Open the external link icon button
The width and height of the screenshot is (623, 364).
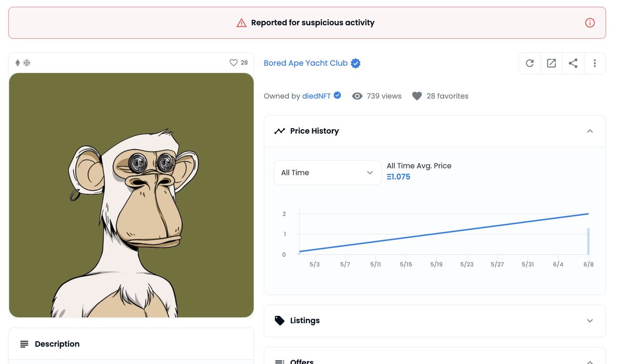[x=551, y=63]
